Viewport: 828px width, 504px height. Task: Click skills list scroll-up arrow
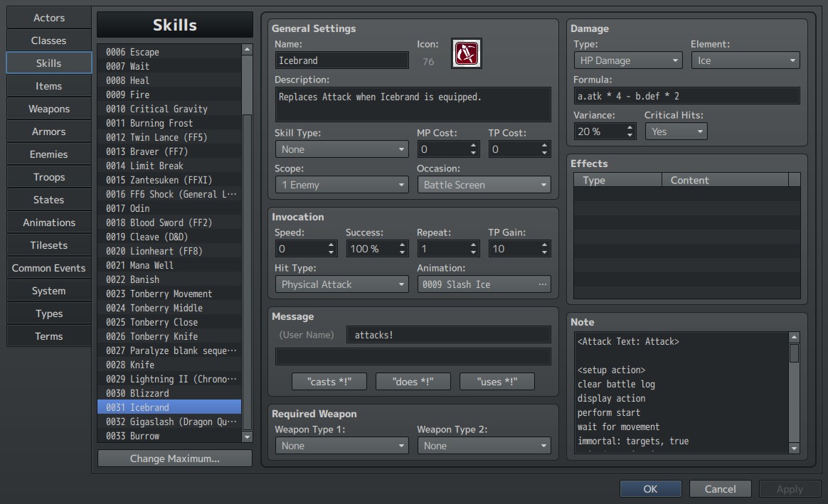point(247,50)
